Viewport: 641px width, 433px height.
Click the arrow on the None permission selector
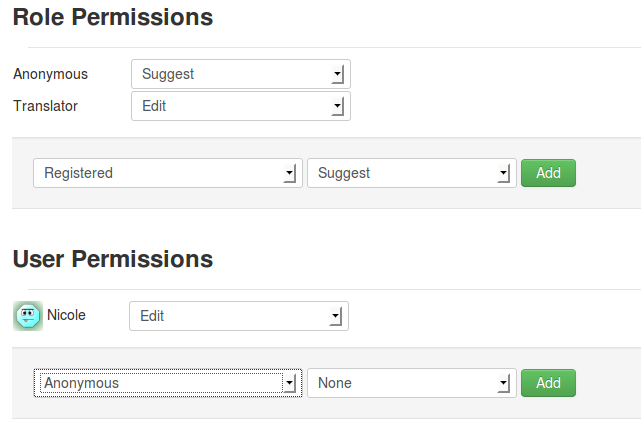coord(503,383)
